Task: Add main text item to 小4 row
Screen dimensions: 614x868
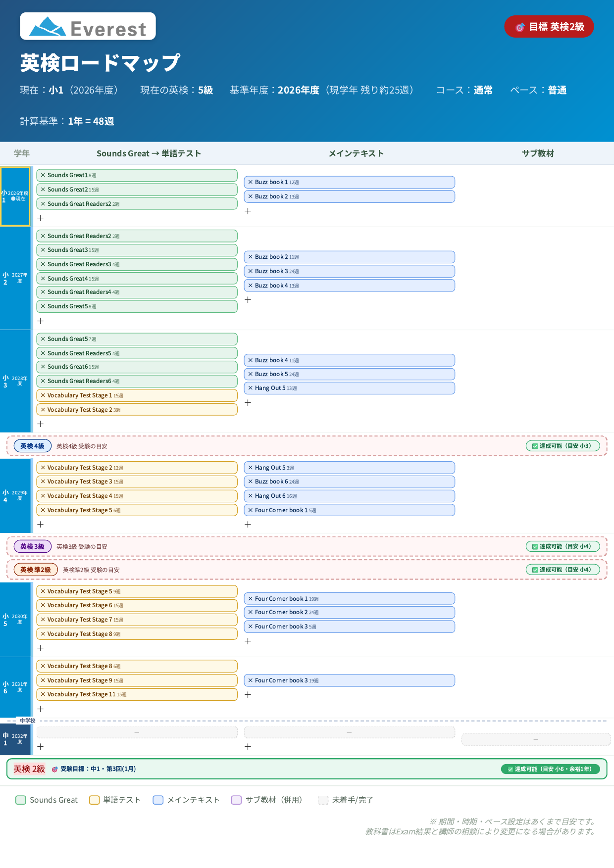Action: coord(248,524)
